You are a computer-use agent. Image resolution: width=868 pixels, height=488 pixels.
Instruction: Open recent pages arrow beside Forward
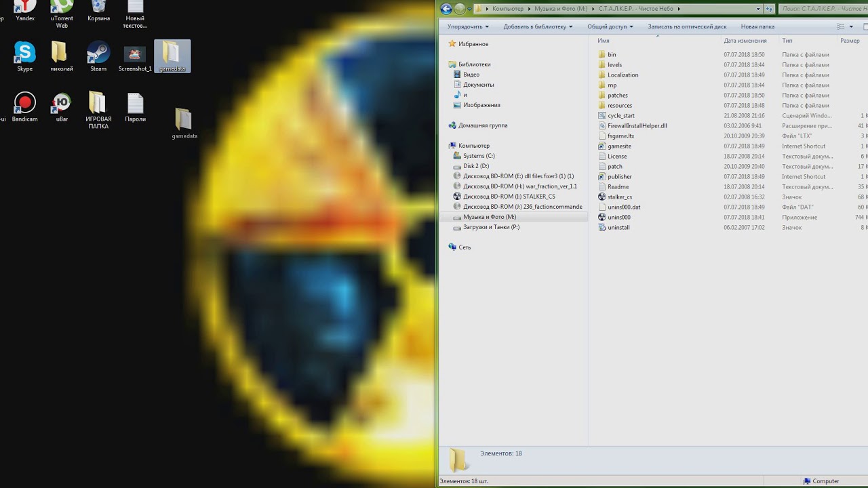(471, 9)
